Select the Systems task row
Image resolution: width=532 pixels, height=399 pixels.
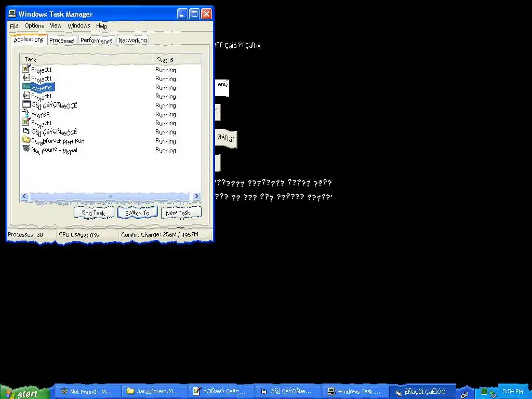point(110,87)
